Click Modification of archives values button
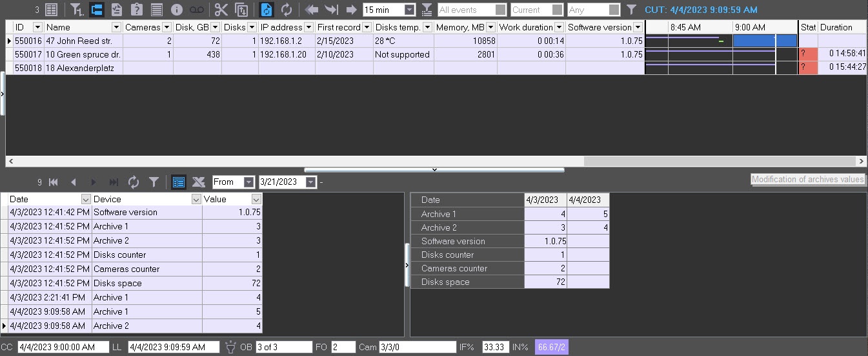 click(x=807, y=180)
